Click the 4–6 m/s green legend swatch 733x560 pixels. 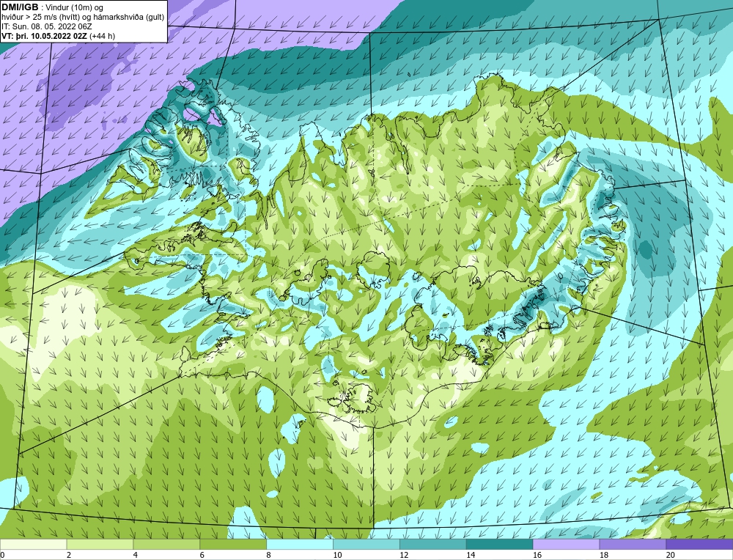click(x=166, y=544)
